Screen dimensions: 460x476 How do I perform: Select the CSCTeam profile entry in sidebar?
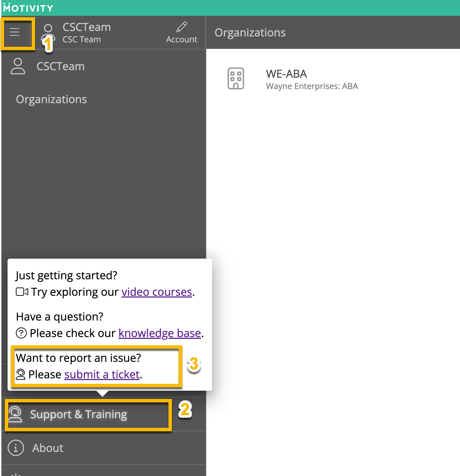(x=61, y=66)
